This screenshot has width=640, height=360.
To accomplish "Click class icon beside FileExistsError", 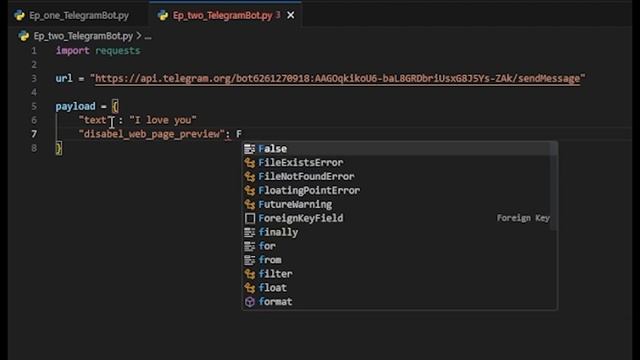I will coord(249,163).
